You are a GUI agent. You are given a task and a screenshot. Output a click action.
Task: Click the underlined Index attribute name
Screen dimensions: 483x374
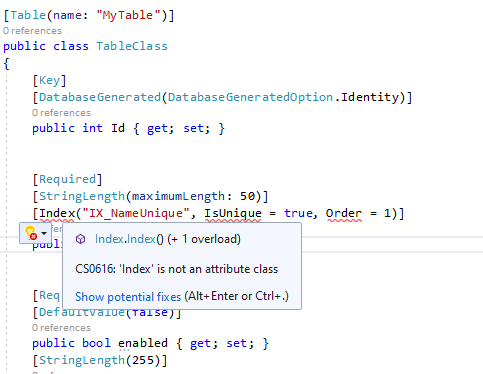57,213
